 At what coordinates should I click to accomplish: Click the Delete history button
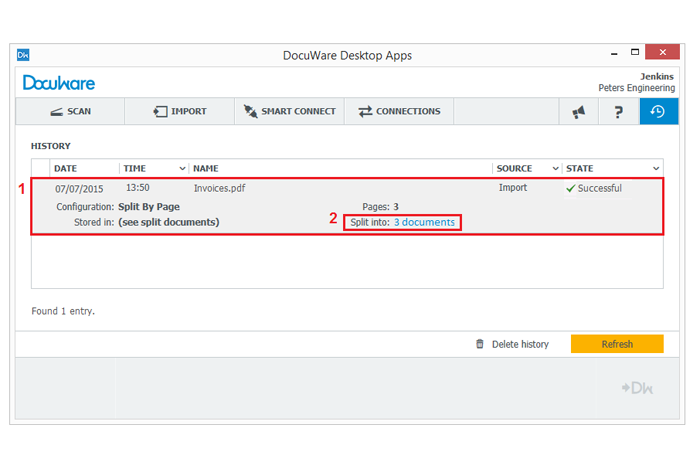520,344
